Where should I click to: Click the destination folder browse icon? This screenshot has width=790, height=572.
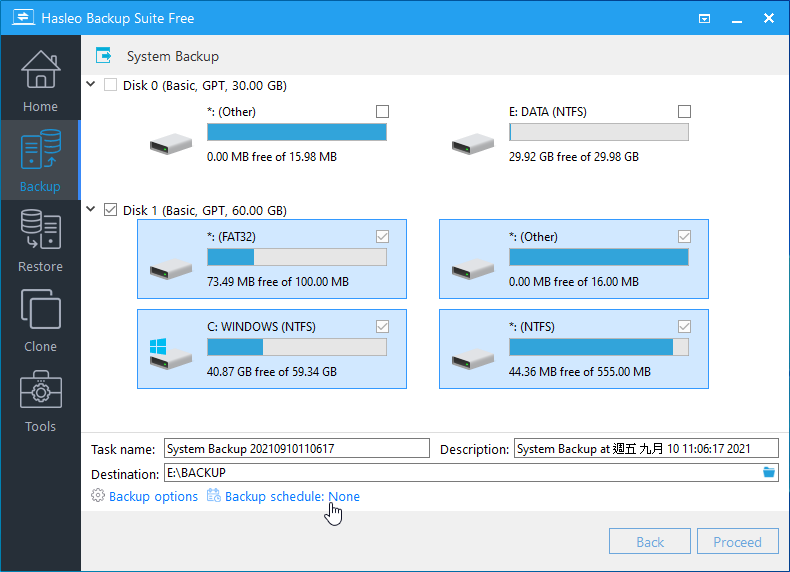[769, 473]
